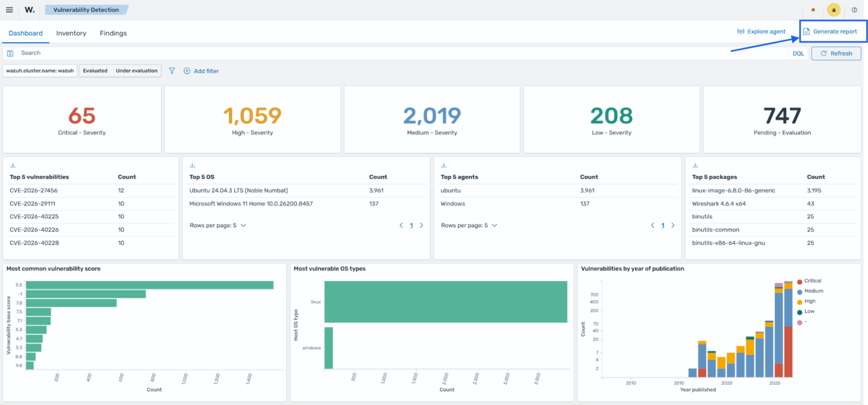The height and width of the screenshot is (405, 868).
Task: Download Top 5 vulnerabilities table
Action: (x=13, y=165)
